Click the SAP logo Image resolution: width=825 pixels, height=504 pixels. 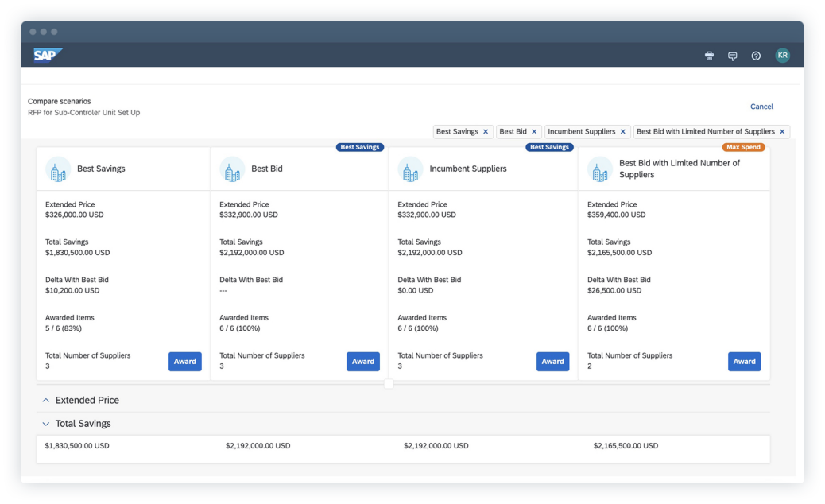click(x=48, y=55)
